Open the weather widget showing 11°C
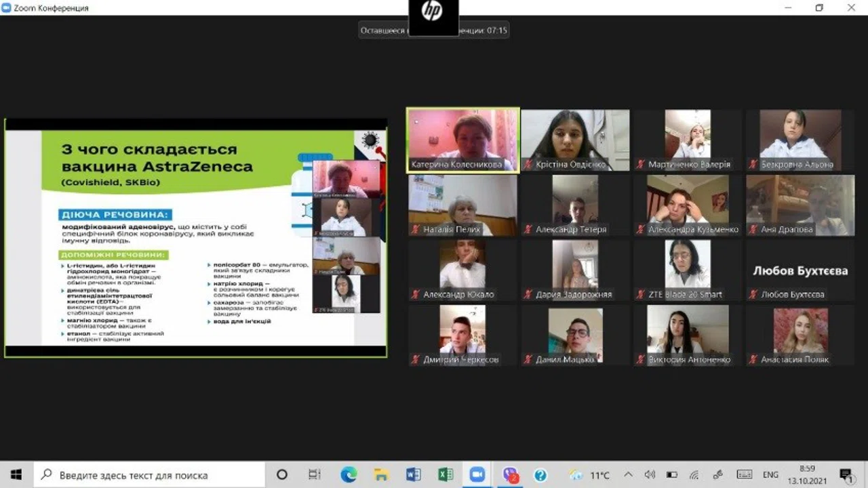This screenshot has height=488, width=868. 590,475
